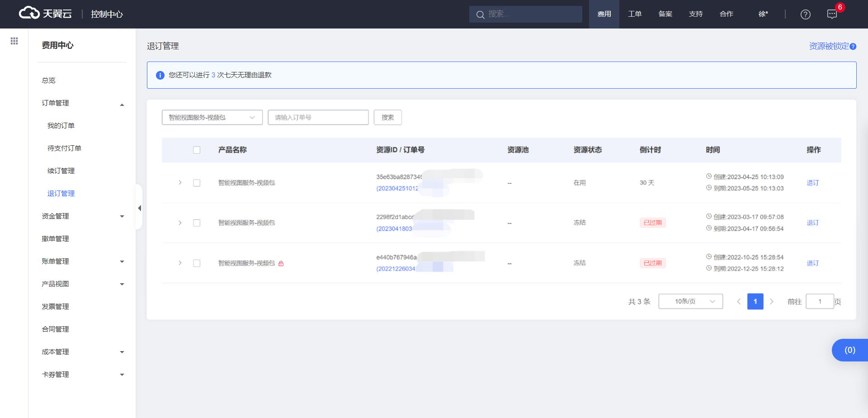Open the help question mark icon
The image size is (868, 418).
tap(805, 14)
